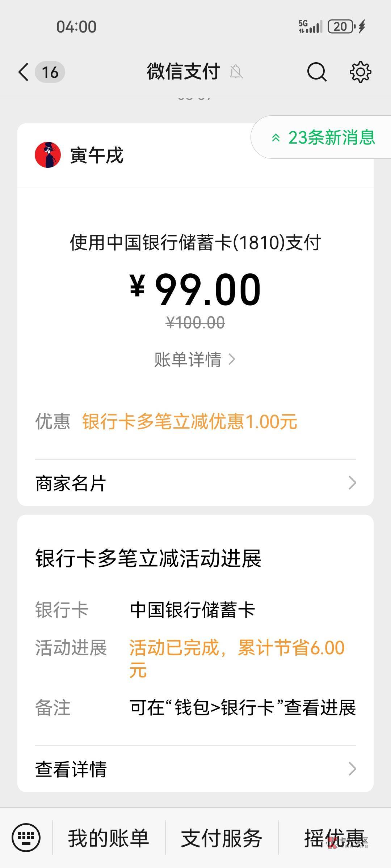Image resolution: width=391 pixels, height=868 pixels.
Task: Open 支付服务 menu
Action: coord(222,838)
